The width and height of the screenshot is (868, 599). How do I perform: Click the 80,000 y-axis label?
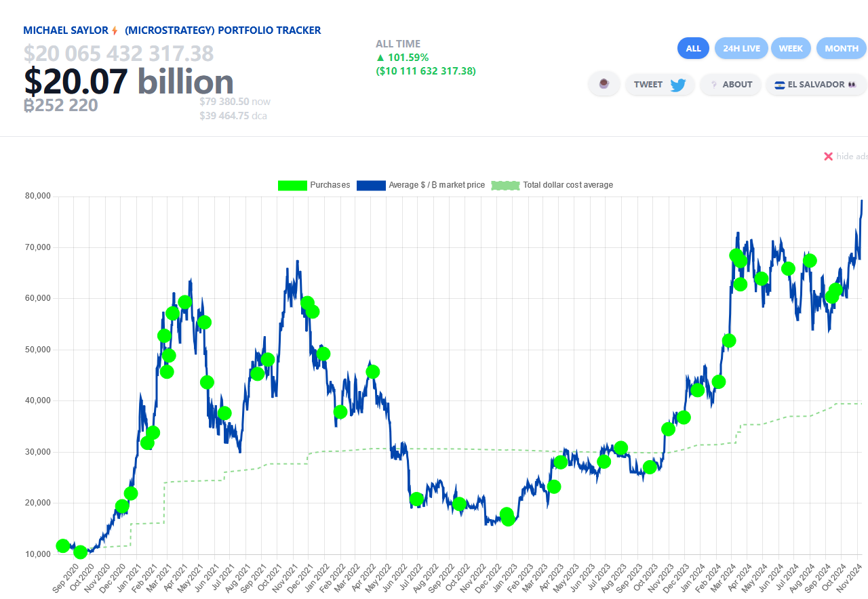(x=39, y=196)
